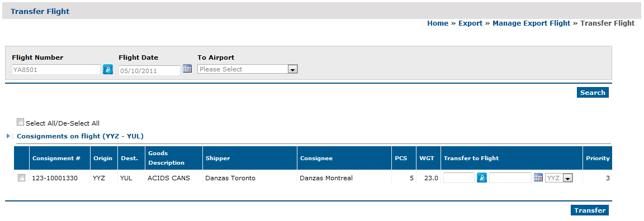Open the To Airport dropdown
644x221 pixels.
pos(247,69)
